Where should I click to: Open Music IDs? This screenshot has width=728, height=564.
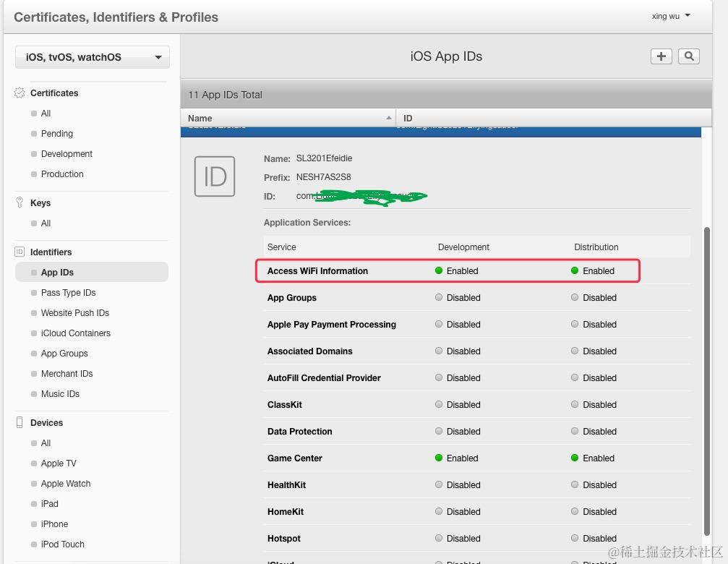60,393
